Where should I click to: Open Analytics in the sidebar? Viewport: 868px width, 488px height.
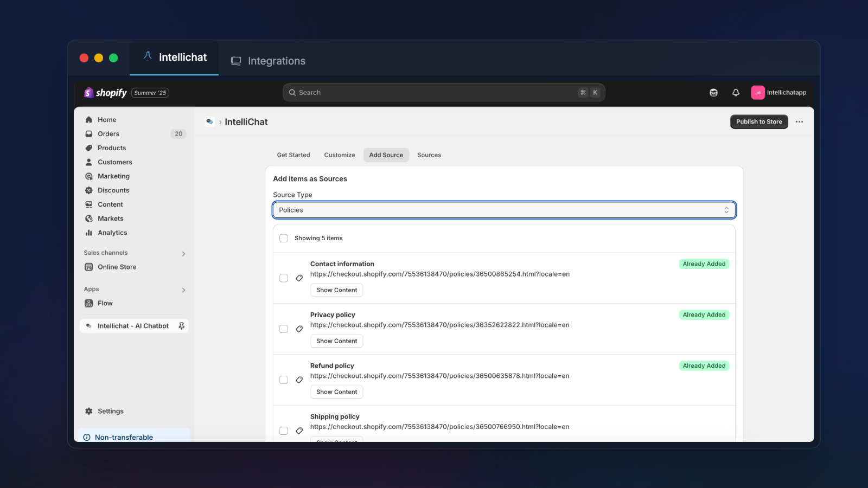pos(112,233)
